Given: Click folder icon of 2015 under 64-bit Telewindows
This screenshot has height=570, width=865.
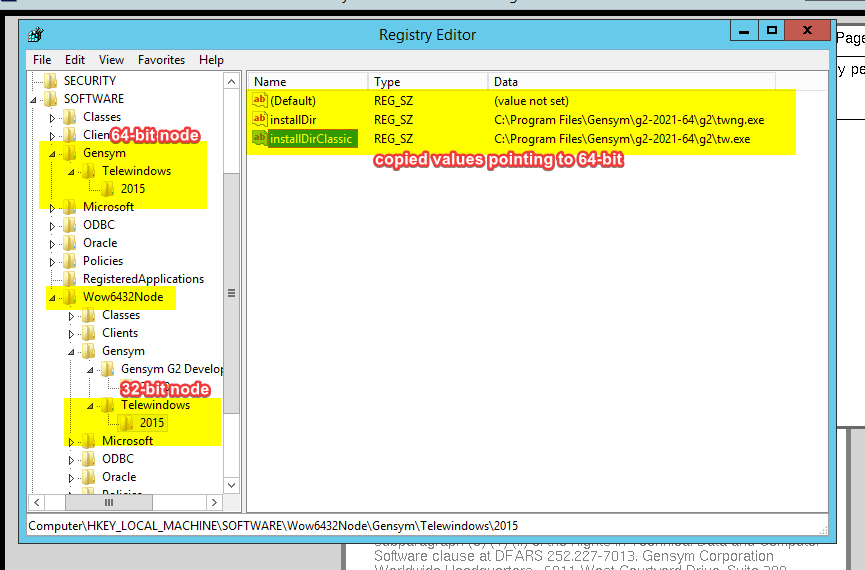Looking at the screenshot, I should click(x=108, y=189).
